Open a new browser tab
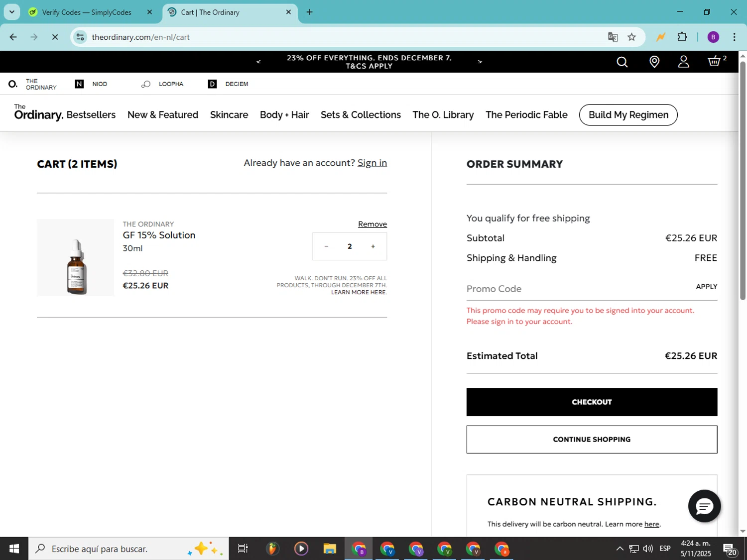Image resolution: width=747 pixels, height=560 pixels. click(309, 12)
